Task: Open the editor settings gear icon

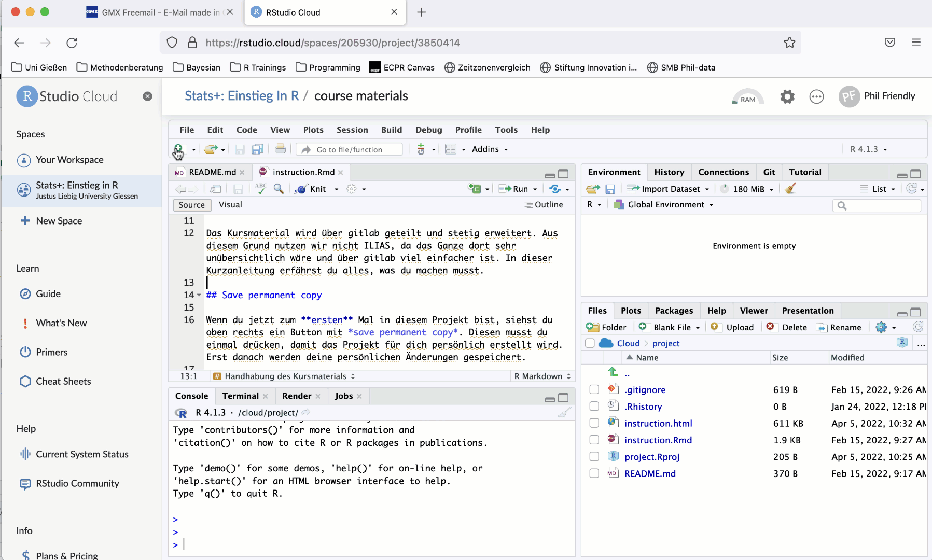Action: pos(352,189)
